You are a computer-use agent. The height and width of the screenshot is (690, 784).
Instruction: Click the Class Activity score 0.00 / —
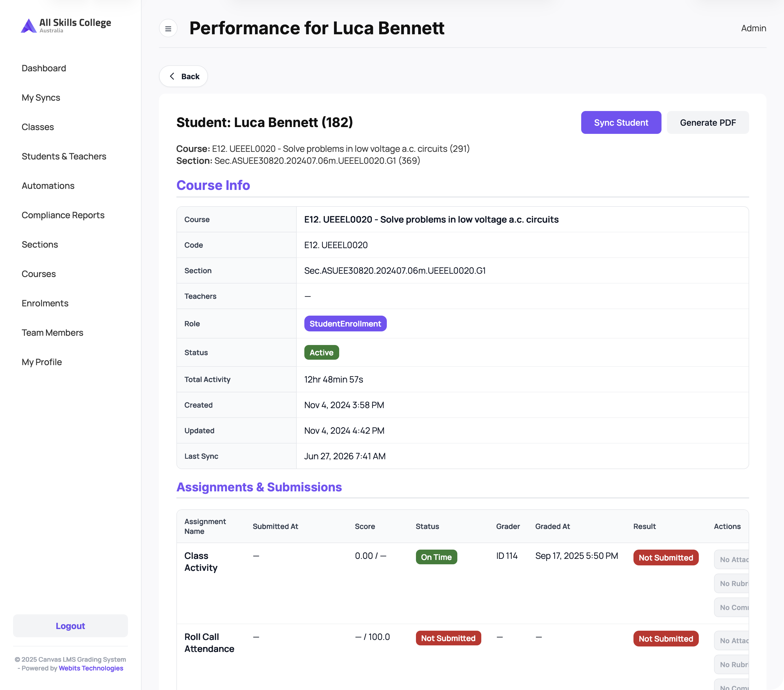point(370,556)
